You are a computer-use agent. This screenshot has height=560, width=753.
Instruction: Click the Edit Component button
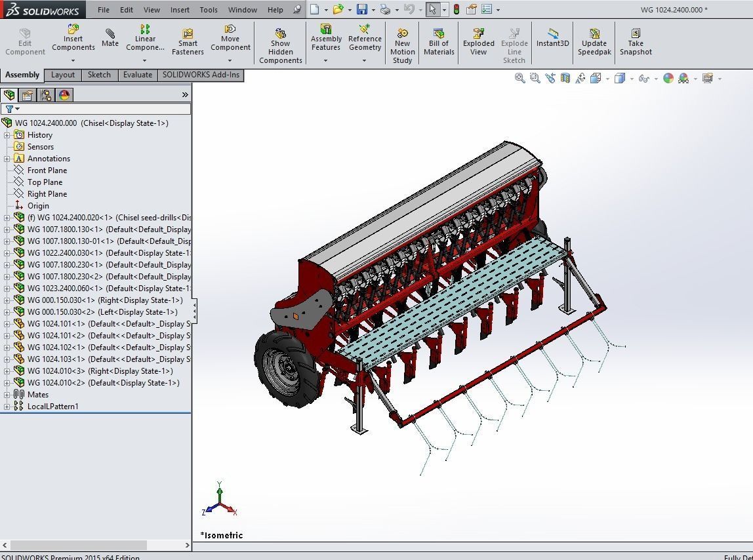point(25,41)
